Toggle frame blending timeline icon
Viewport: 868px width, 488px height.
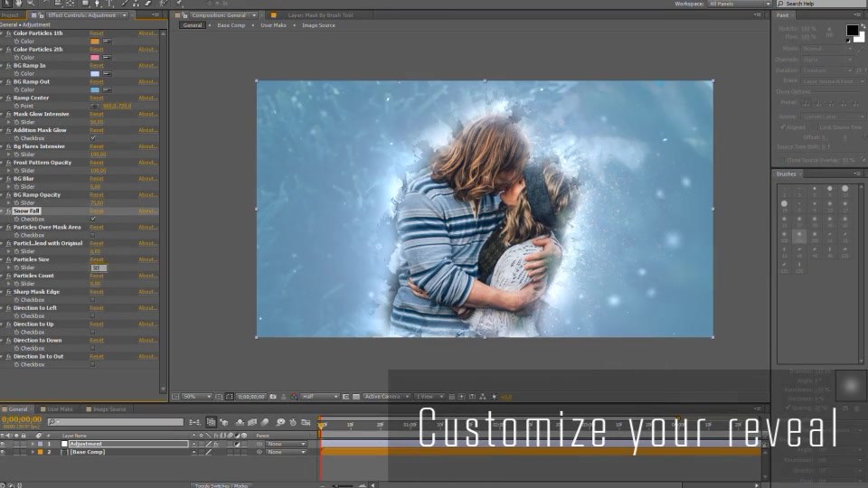(x=252, y=422)
